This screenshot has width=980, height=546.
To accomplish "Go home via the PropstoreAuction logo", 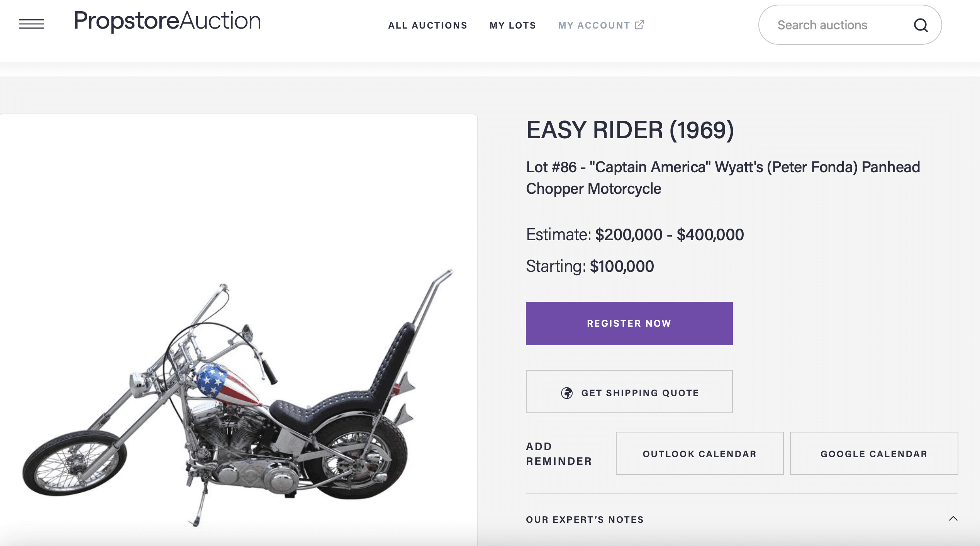I will coord(167,21).
